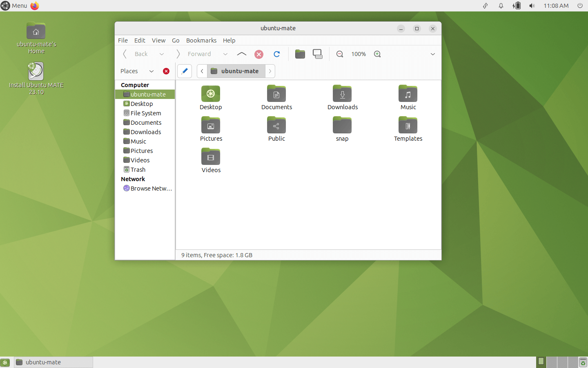Image resolution: width=588 pixels, height=368 pixels.
Task: Open the Edit menu
Action: coord(140,40)
